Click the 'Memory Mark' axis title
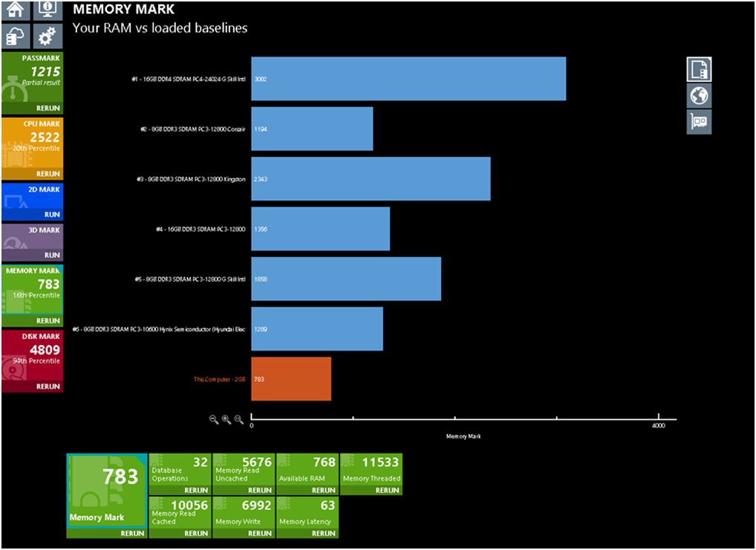This screenshot has width=756, height=550. 463,436
